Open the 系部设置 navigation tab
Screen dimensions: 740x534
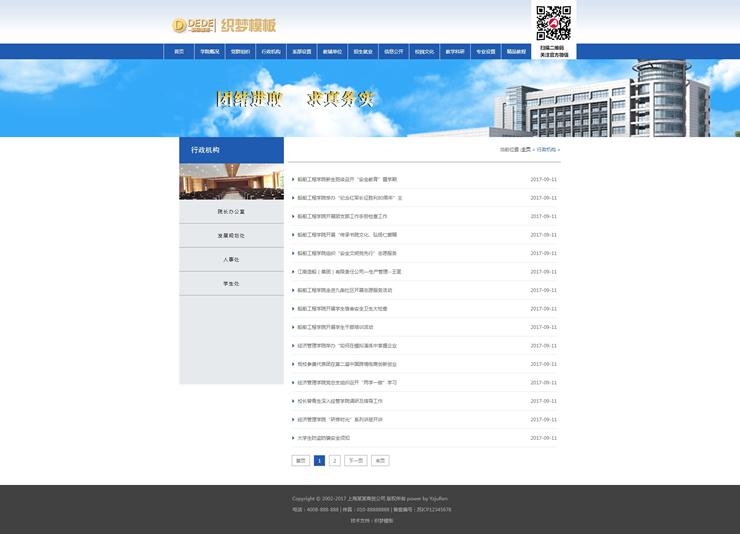point(302,51)
